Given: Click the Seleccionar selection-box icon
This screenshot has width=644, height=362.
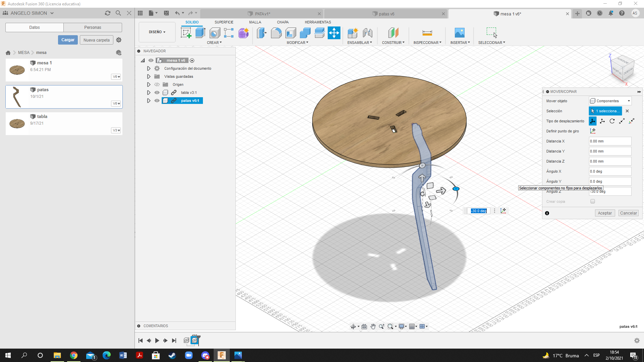Looking at the screenshot, I should click(x=492, y=33).
